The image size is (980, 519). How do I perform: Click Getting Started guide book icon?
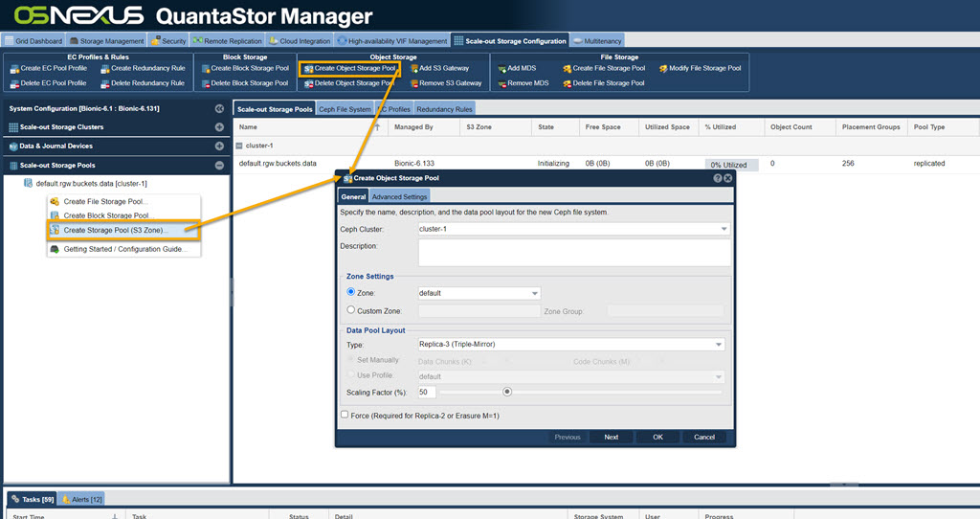55,249
